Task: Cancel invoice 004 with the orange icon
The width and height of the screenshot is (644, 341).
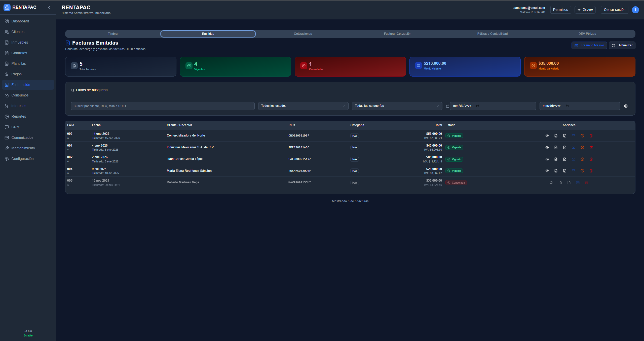Action: tap(582, 171)
